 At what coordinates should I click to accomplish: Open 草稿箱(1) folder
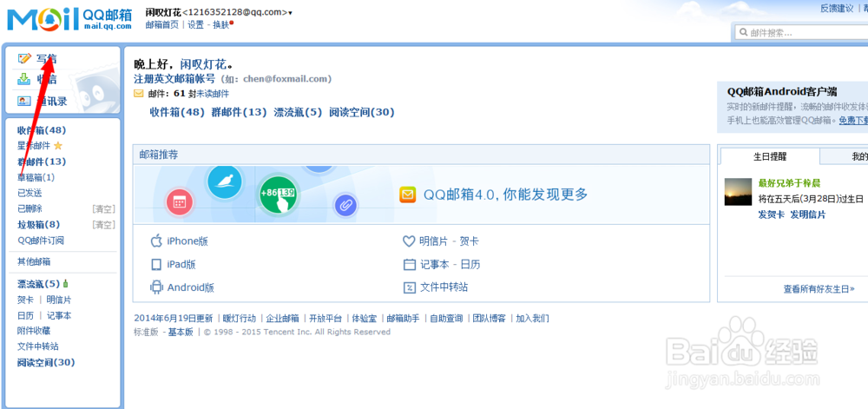36,178
